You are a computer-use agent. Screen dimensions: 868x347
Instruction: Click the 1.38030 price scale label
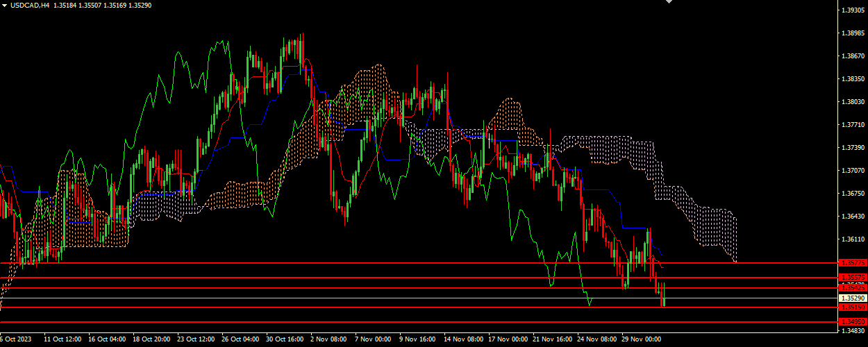[852, 102]
